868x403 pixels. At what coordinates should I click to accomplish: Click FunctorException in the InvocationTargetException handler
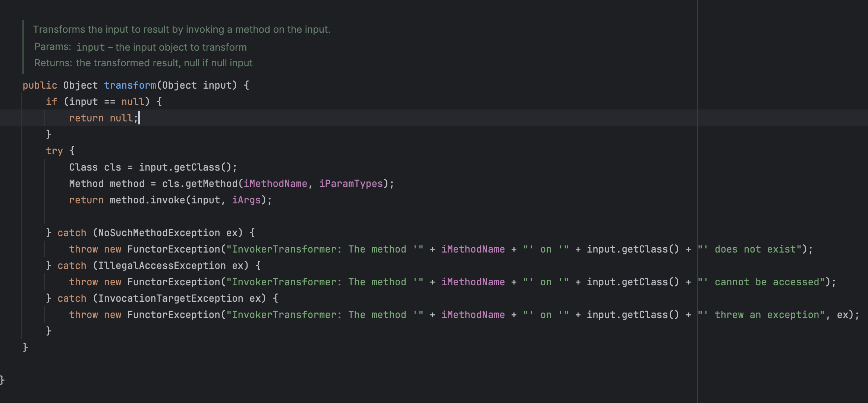(174, 315)
